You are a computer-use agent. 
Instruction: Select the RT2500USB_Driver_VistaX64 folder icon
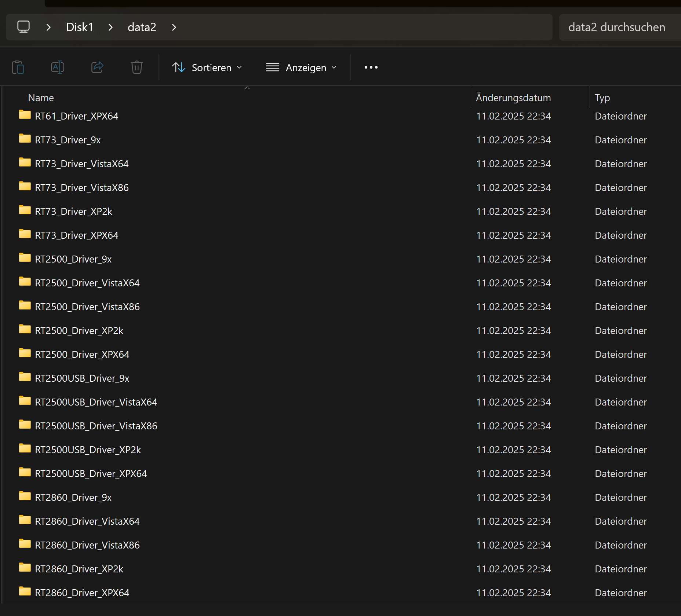coord(25,401)
